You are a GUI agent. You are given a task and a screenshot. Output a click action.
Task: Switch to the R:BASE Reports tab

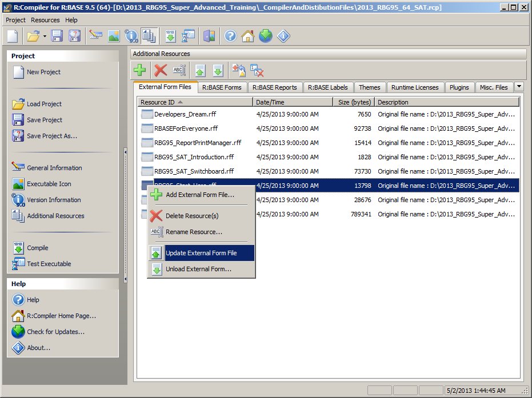click(274, 87)
